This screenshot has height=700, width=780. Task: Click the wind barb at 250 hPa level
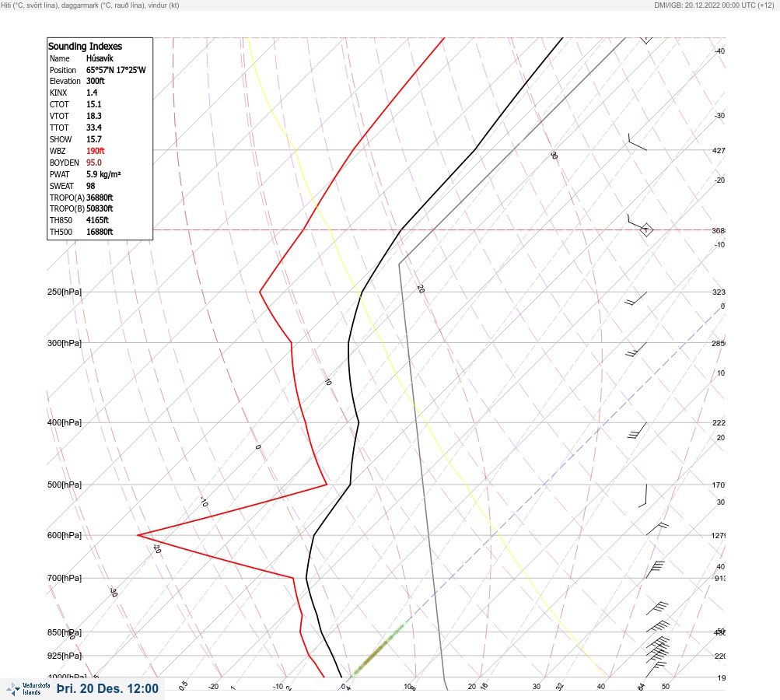point(635,299)
